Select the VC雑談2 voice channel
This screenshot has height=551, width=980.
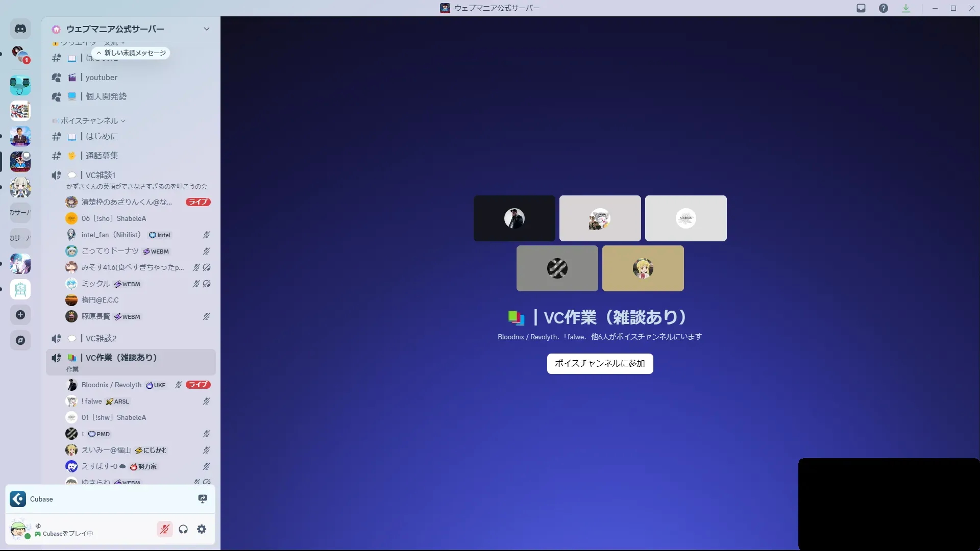(x=101, y=338)
